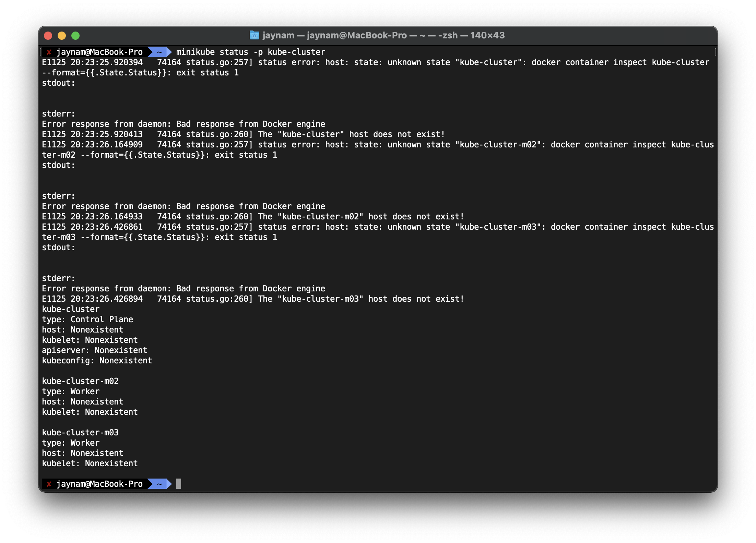Click the 'apiserver: Nonexistent' output line
The image size is (756, 543).
point(94,350)
